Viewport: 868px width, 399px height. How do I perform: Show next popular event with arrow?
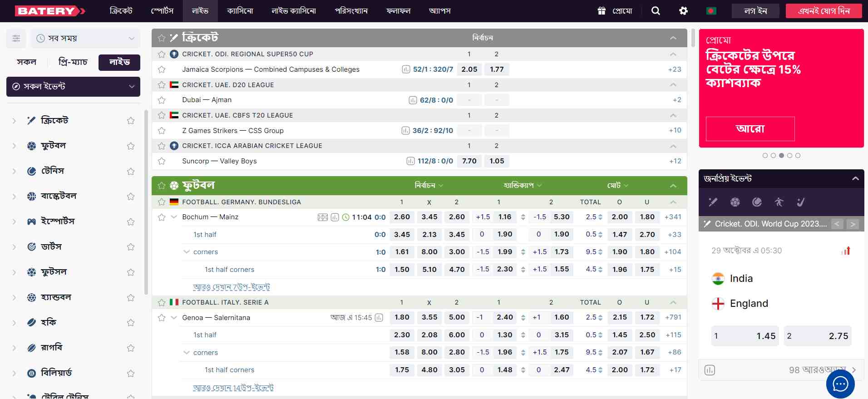[x=853, y=224]
